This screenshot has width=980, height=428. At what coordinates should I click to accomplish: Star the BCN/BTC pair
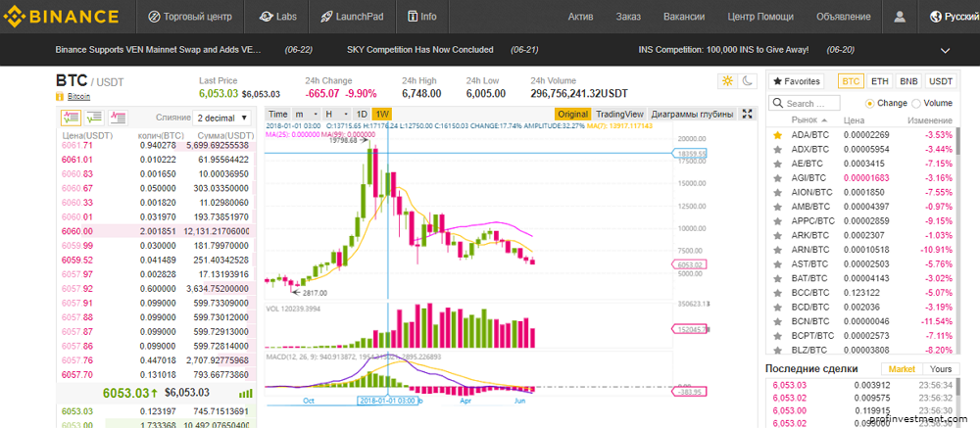click(x=777, y=321)
